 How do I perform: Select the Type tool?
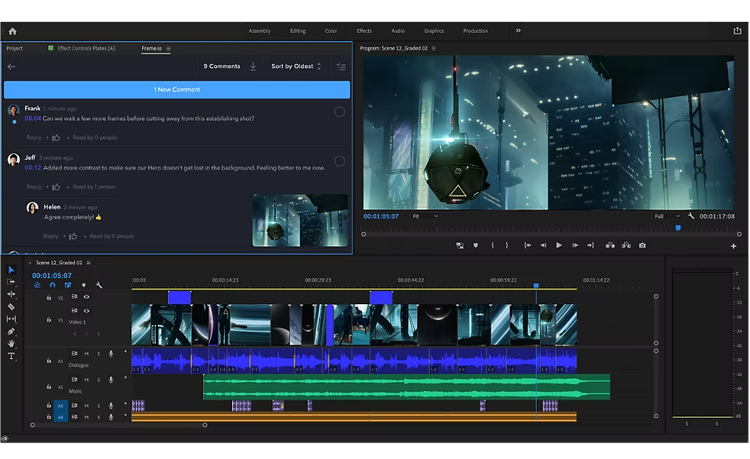[12, 356]
